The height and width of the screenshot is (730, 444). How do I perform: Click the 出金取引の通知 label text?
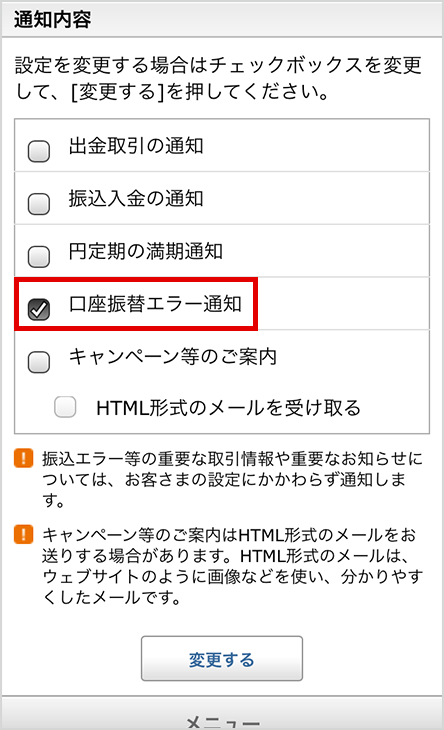(x=136, y=146)
